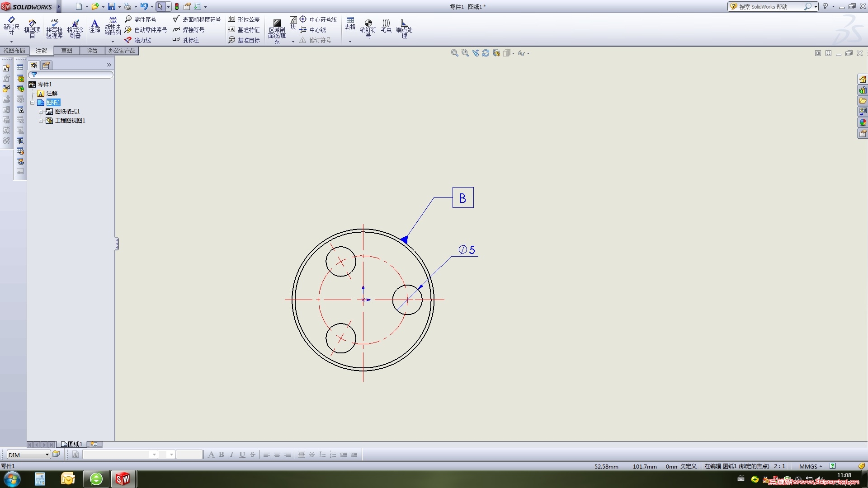Viewport: 868px width, 488px height.
Task: Apply Area Hatch/Fill (区域剖面线/填充)
Action: coord(277,31)
